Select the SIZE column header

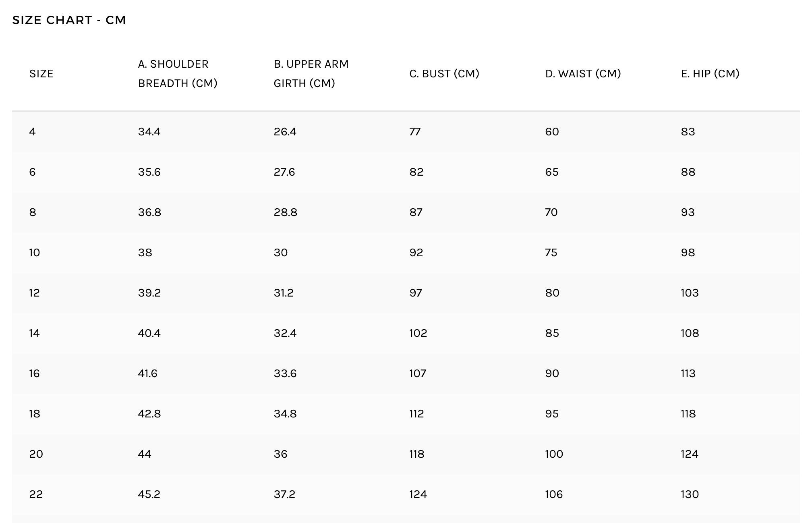[41, 74]
